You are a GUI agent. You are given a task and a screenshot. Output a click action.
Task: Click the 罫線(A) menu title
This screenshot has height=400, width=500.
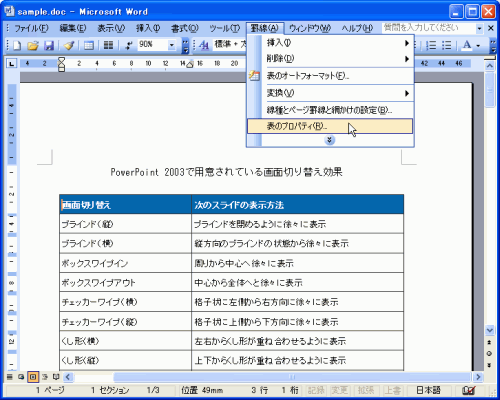point(265,29)
